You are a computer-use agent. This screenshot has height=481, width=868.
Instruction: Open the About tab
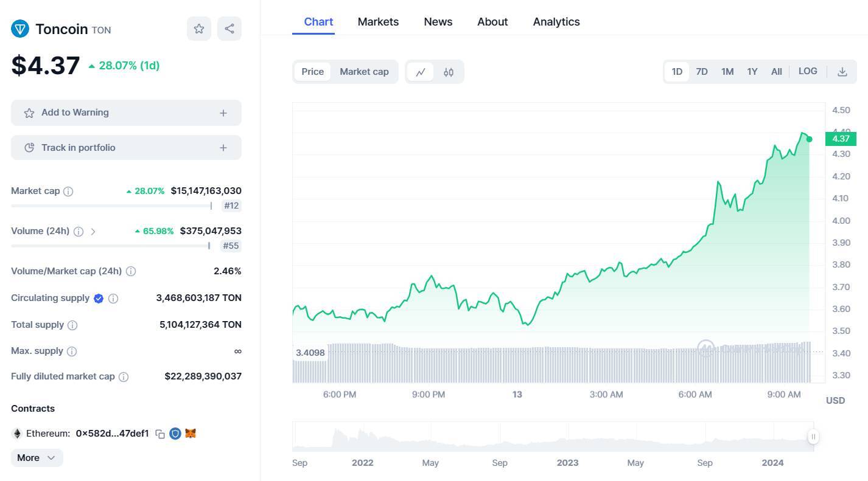492,22
